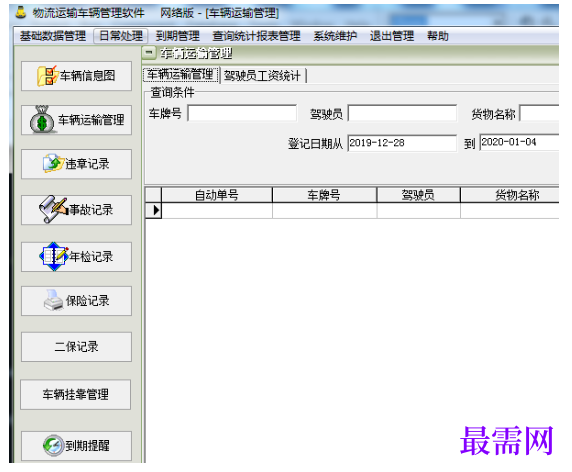The image size is (572, 472).
Task: Focus the 驾驶员 input field
Action: point(402,113)
